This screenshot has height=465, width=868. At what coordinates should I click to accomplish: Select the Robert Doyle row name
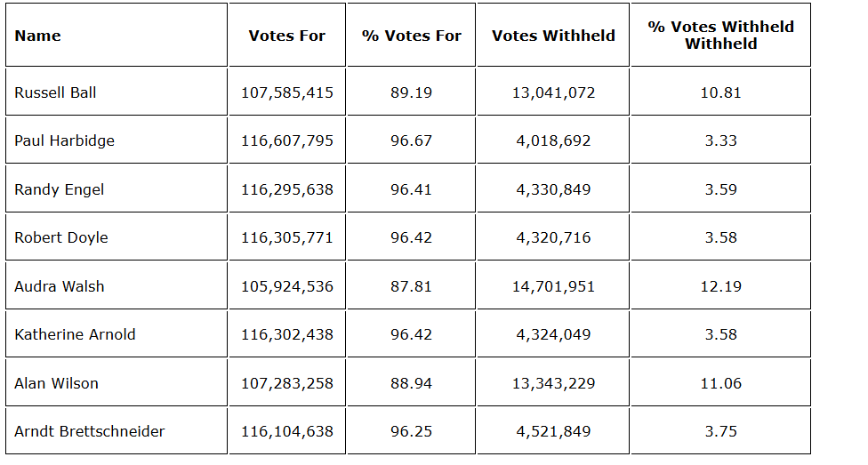point(61,237)
